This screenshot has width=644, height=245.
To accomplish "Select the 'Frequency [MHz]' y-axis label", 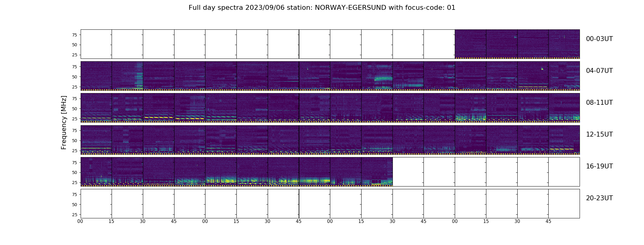I will tap(64, 123).
